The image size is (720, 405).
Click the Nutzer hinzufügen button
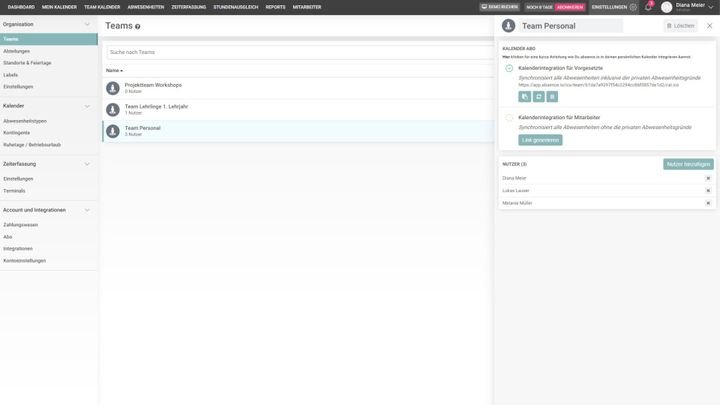point(688,164)
